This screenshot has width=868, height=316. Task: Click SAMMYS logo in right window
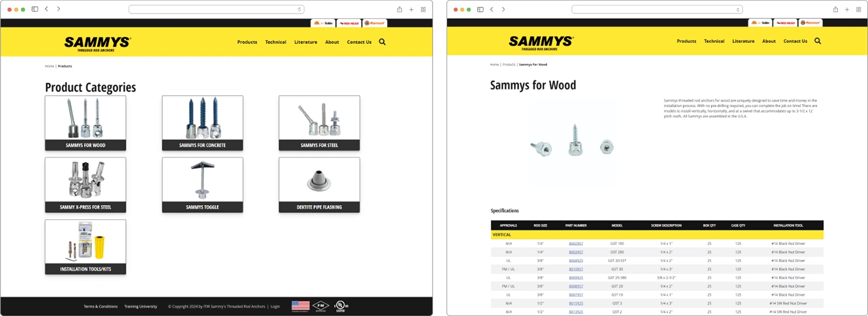(x=541, y=42)
